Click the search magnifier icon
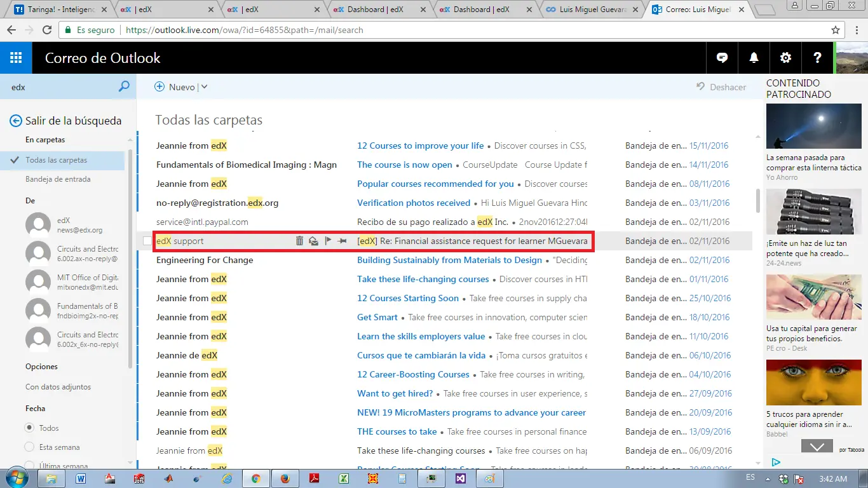868x488 pixels. (x=124, y=86)
